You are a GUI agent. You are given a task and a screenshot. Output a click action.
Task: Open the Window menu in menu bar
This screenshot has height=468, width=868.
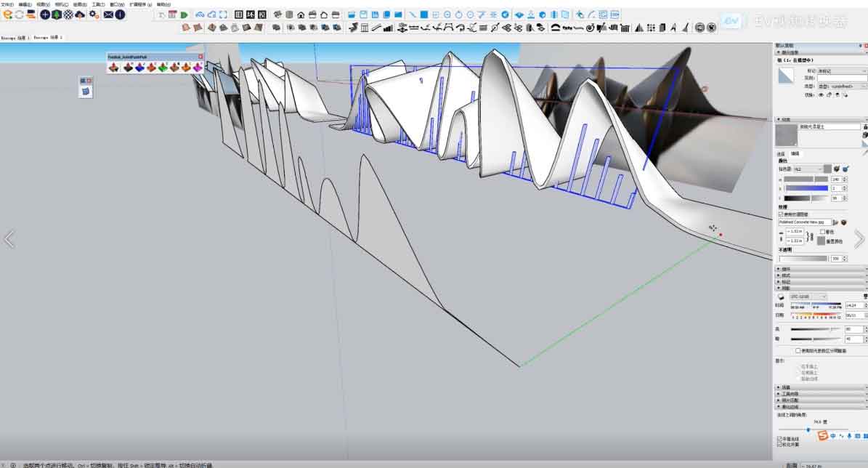tap(116, 4)
